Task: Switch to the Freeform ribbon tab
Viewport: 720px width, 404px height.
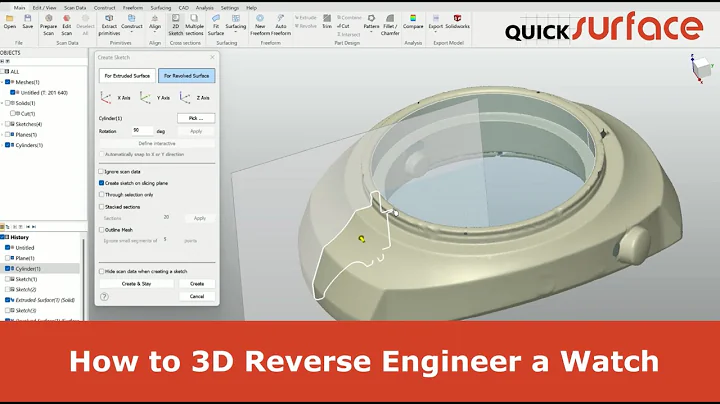Action: [x=133, y=8]
